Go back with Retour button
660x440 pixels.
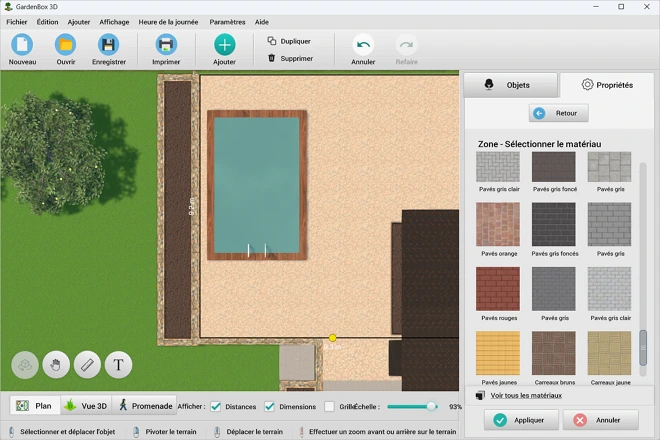coord(559,113)
